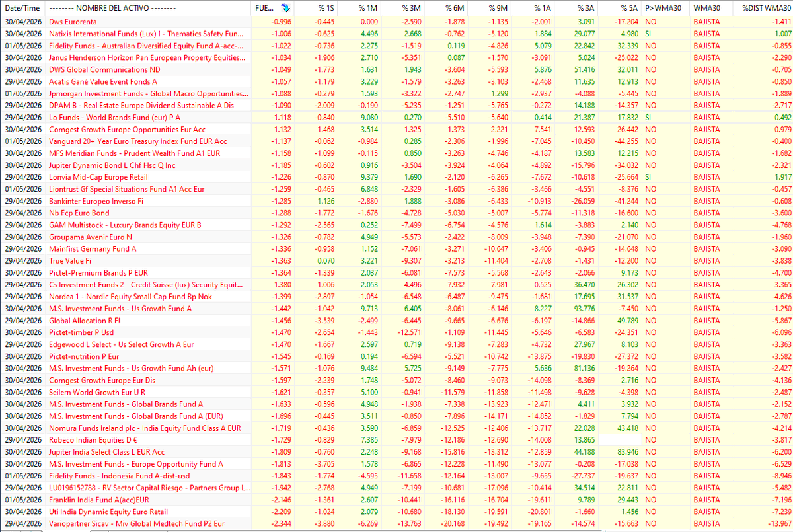Select GAM Multistock Luxury Brands Equity row

397,225
